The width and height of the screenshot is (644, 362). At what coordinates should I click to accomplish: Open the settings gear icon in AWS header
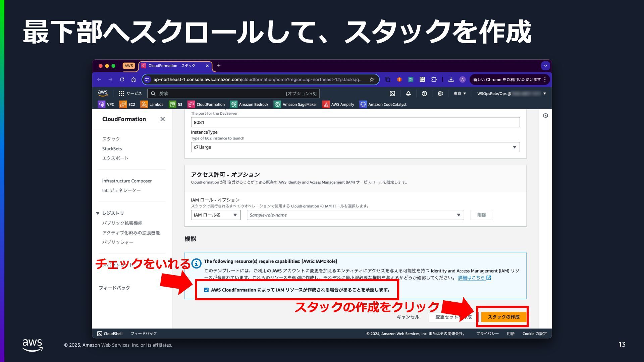(440, 94)
